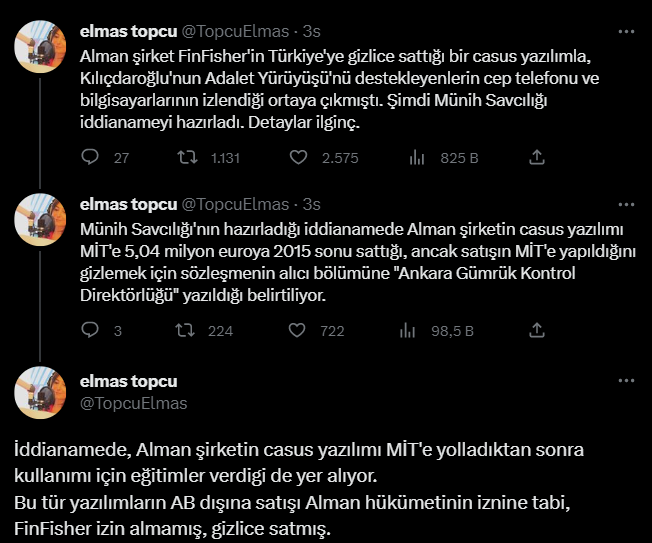Image resolution: width=652 pixels, height=543 pixels.
Task: Retweet the second tweet with 224 retweets
Action: click(x=186, y=330)
